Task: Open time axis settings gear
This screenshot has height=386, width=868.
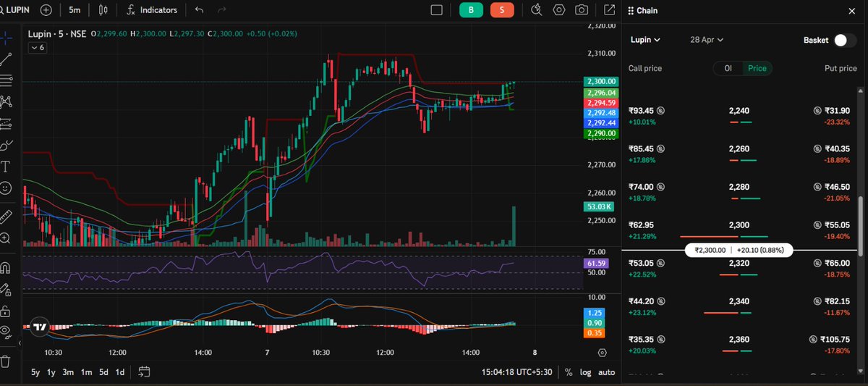Action: click(x=602, y=353)
